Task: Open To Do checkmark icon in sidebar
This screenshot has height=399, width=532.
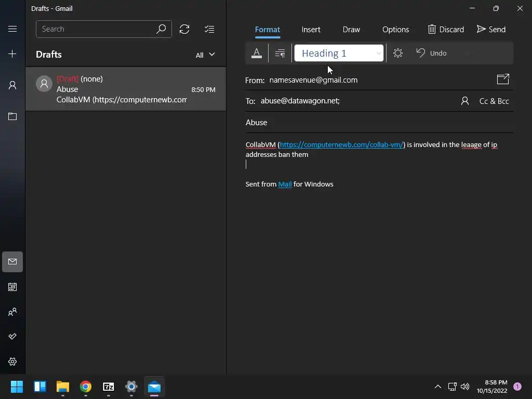Action: [12, 337]
